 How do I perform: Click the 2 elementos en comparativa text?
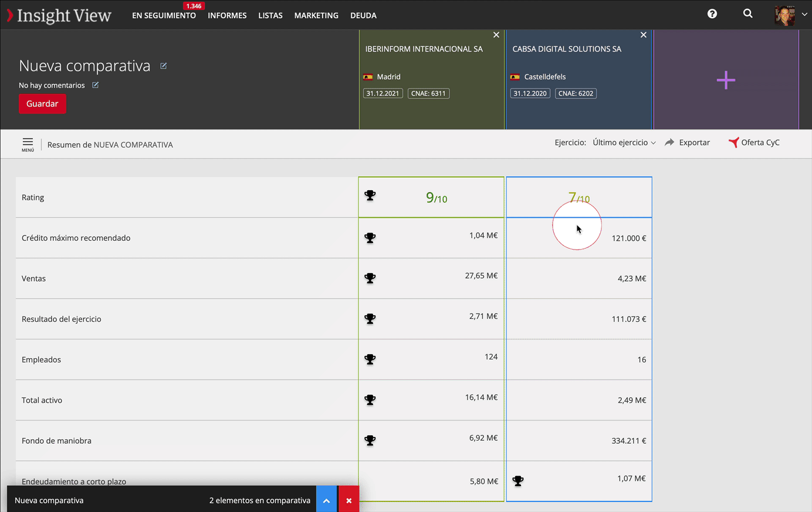point(260,501)
